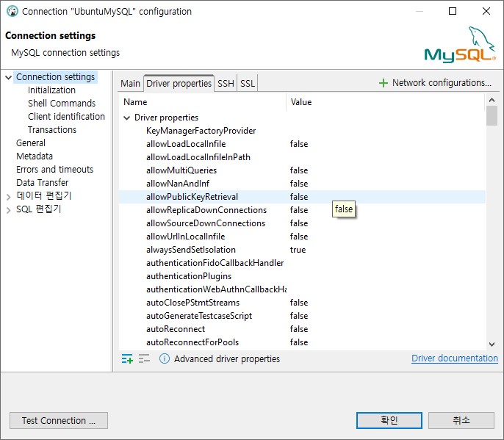504x440 pixels.
Task: Collapse the Connection settings tree node
Action: pos(9,77)
